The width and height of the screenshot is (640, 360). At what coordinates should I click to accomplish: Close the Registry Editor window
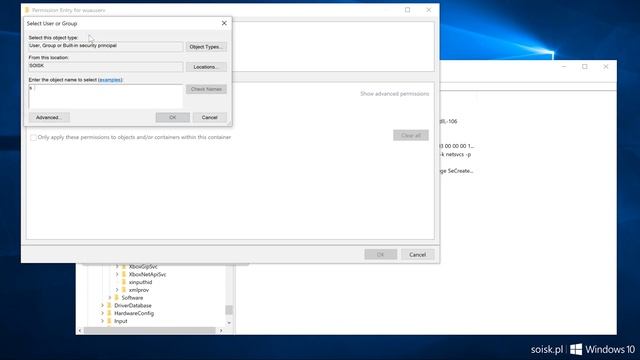coord(606,67)
